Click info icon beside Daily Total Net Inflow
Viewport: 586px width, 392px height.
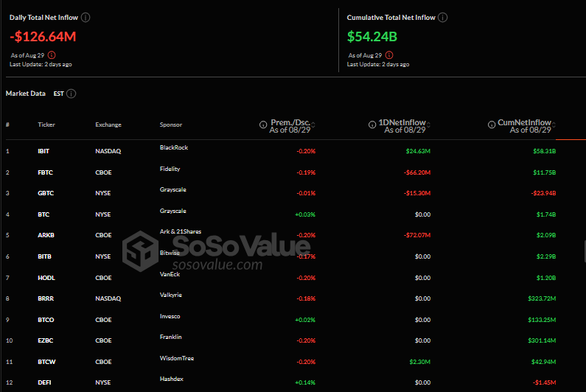click(x=86, y=18)
